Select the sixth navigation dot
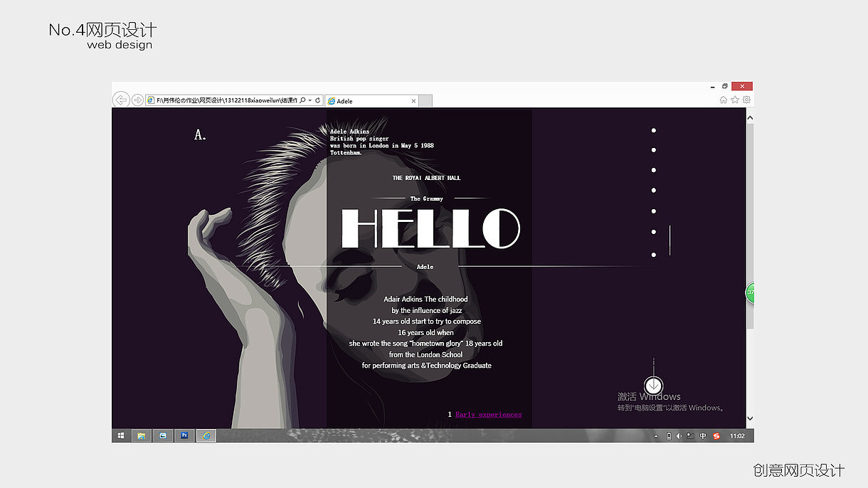Screen dimensions: 868x488 coord(654,231)
